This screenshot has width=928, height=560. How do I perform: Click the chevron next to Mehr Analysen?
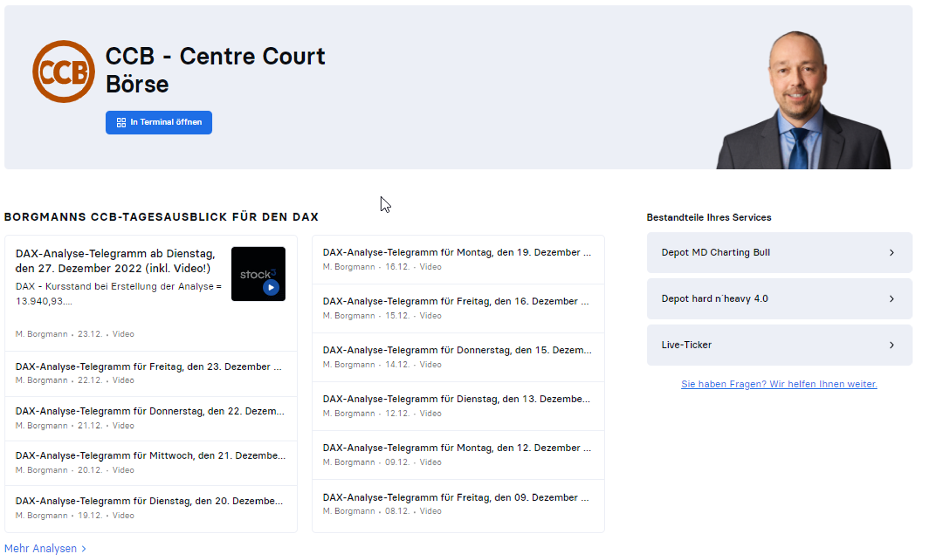coord(84,549)
